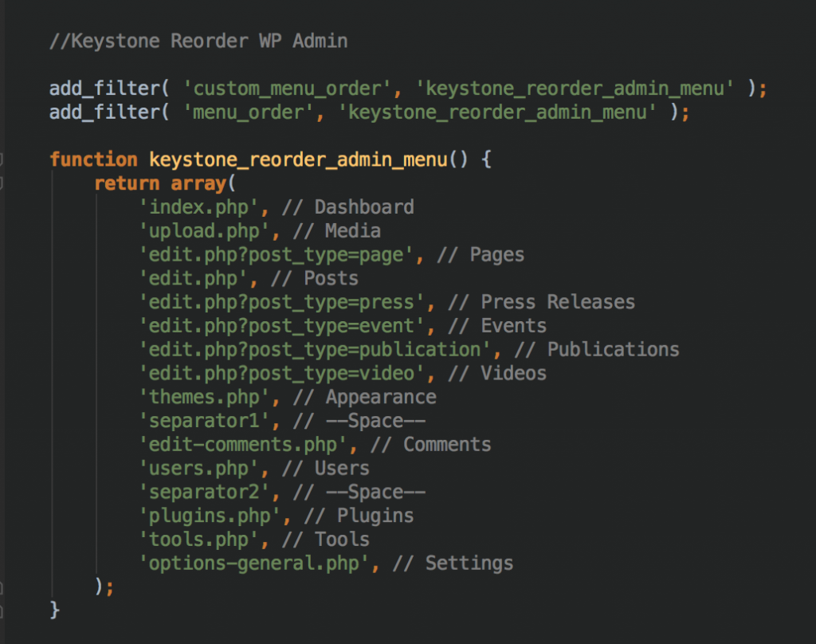Click the '// Tools' comment
Image resolution: width=816 pixels, height=644 pixels.
click(x=325, y=540)
